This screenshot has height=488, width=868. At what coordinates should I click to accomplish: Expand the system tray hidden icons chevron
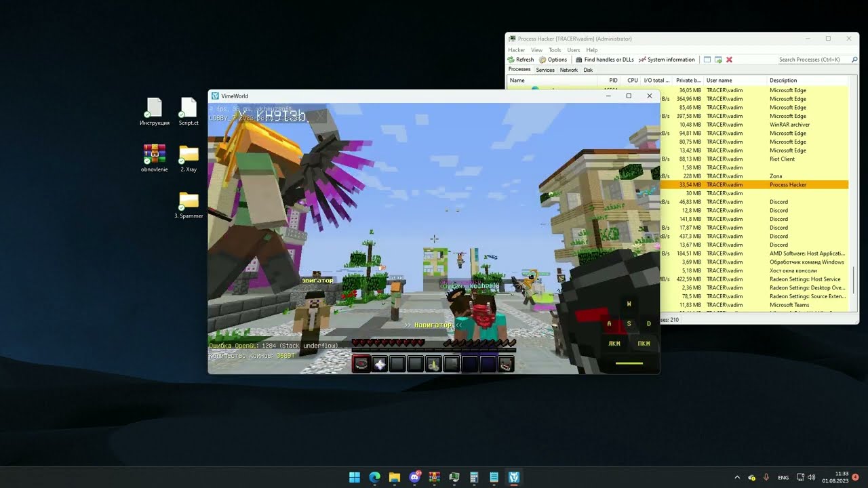pyautogui.click(x=737, y=477)
